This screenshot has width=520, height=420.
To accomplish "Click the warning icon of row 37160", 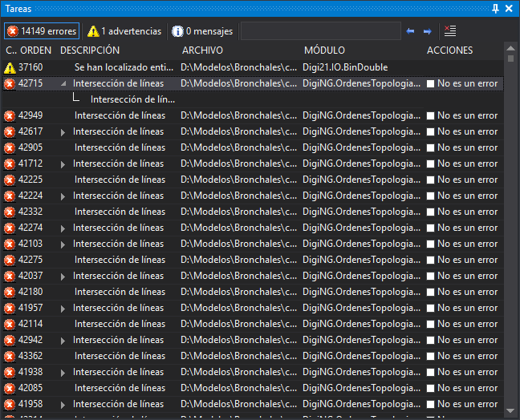I will pos(10,68).
